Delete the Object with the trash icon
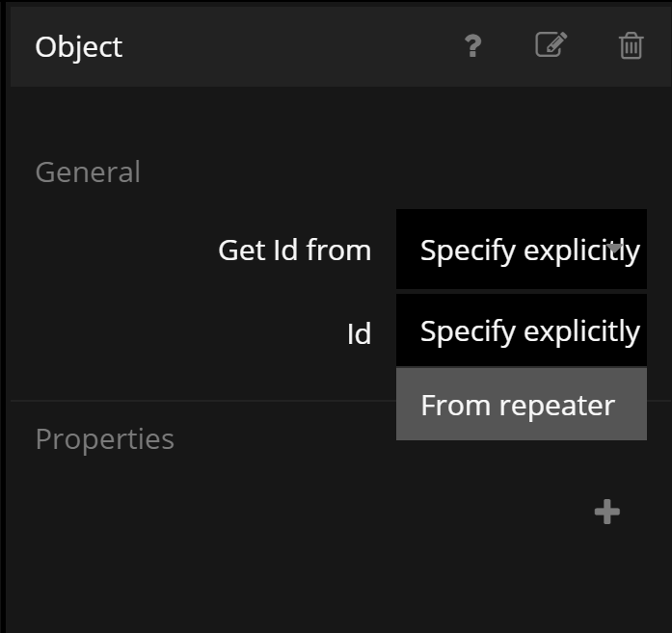The height and width of the screenshot is (633, 672). coord(631,46)
